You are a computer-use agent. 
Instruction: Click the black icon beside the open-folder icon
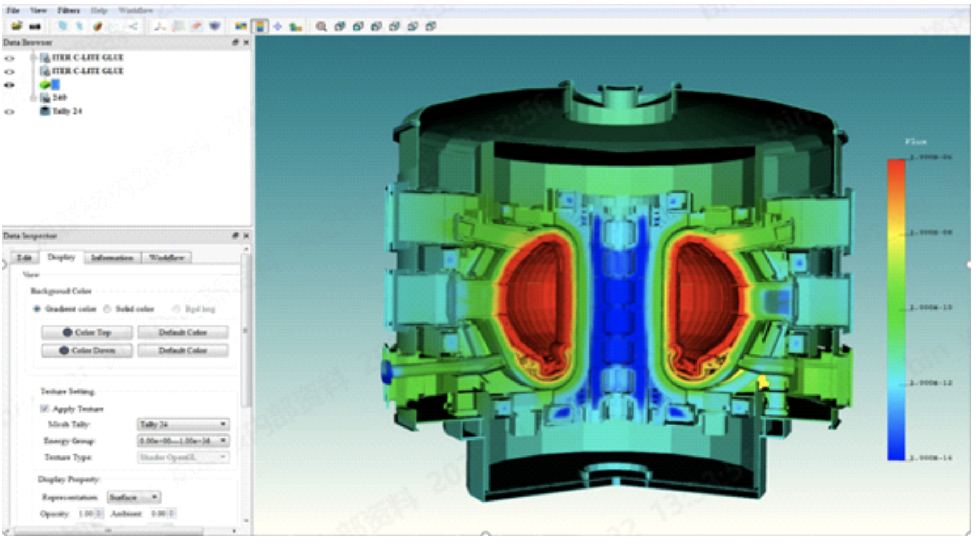[35, 26]
